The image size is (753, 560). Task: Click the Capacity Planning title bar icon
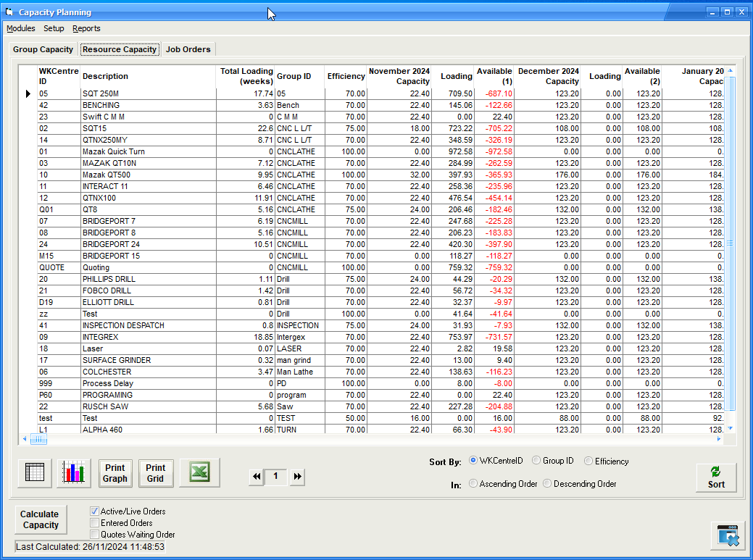click(x=9, y=12)
